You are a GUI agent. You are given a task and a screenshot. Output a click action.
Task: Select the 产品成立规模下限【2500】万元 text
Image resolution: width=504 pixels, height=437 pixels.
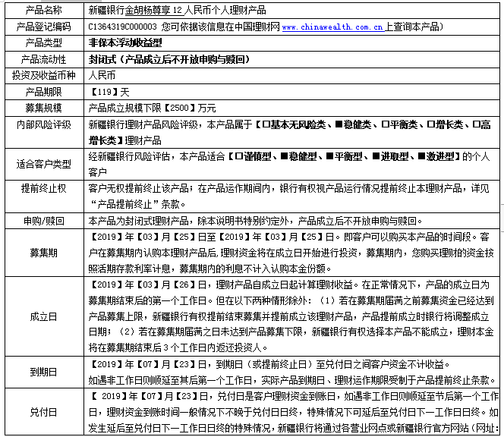152,108
